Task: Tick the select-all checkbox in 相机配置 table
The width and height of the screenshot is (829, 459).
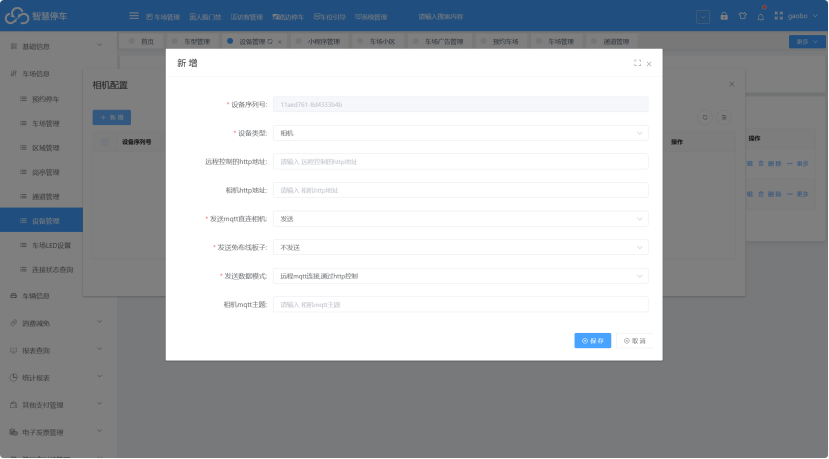Action: point(105,142)
